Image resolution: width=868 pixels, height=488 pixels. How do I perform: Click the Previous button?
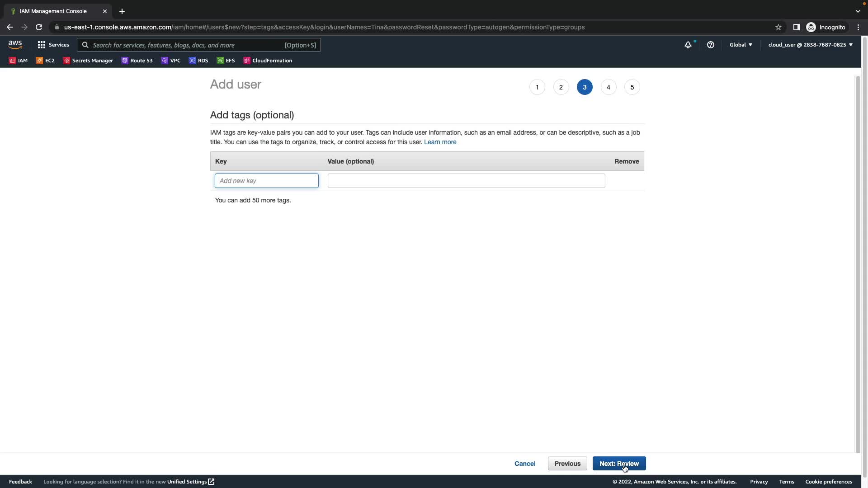tap(567, 464)
